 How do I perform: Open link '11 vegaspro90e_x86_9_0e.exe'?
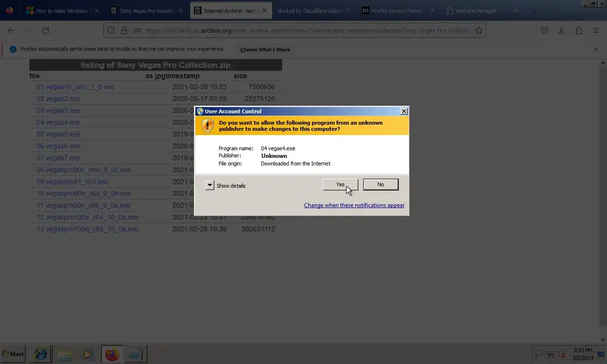tap(83, 205)
